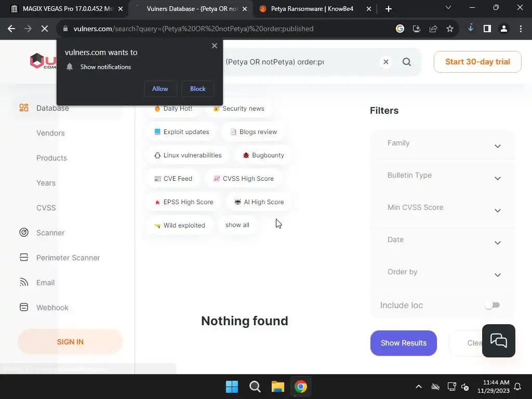Select the Bugbounty tag

point(263,155)
